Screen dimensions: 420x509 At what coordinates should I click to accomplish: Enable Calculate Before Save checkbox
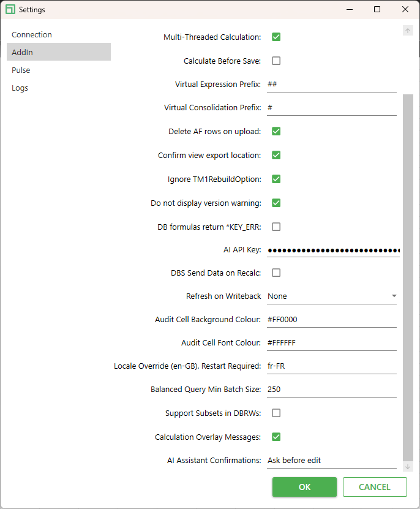point(276,61)
